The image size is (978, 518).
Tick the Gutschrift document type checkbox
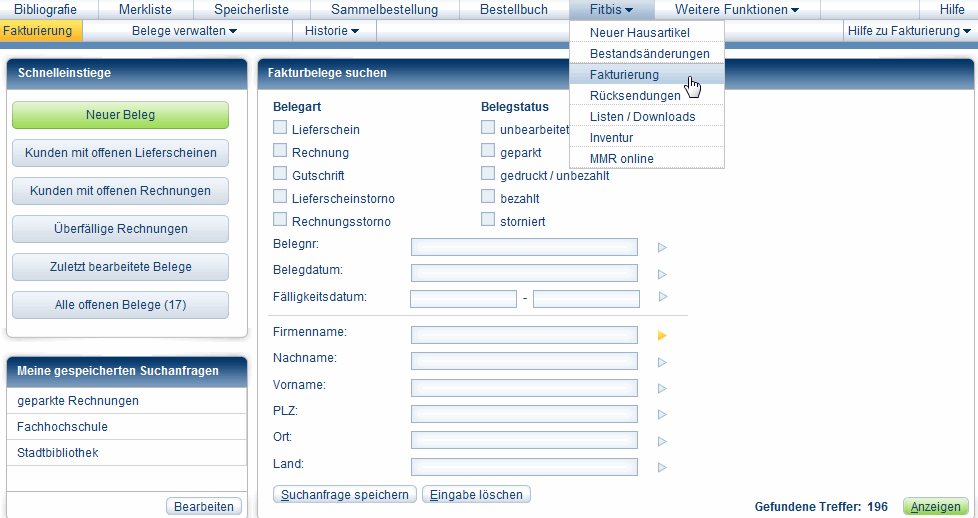point(280,175)
